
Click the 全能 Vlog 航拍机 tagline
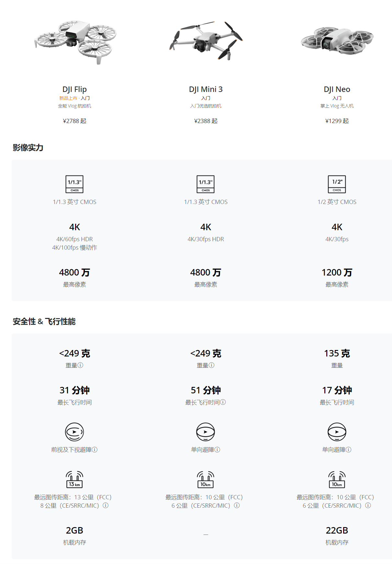pos(74,106)
